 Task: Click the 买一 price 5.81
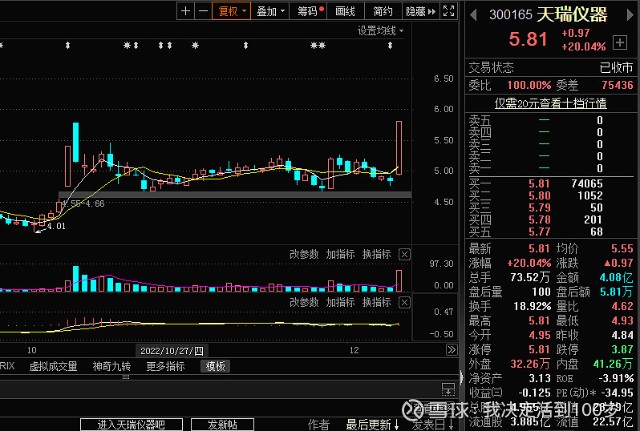click(x=539, y=184)
